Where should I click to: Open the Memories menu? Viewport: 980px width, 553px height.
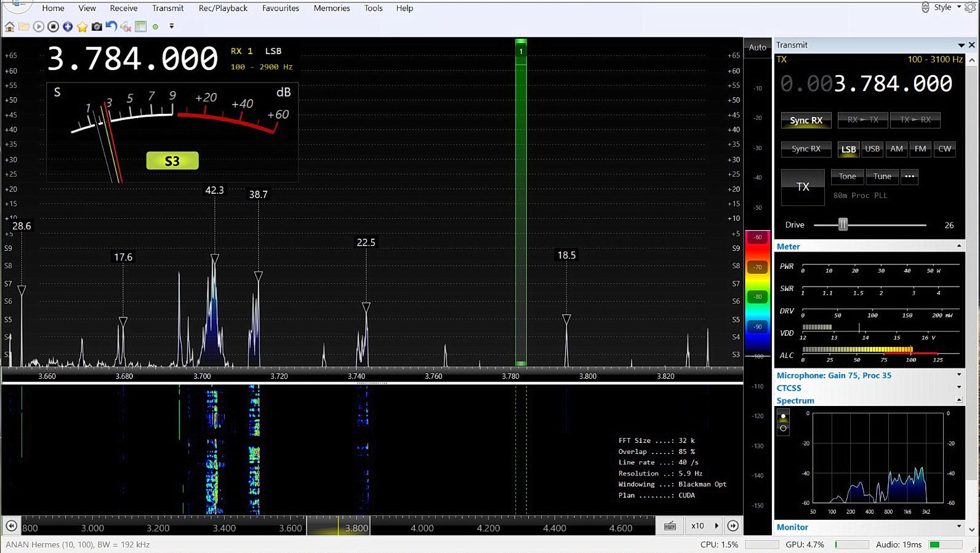[x=332, y=8]
